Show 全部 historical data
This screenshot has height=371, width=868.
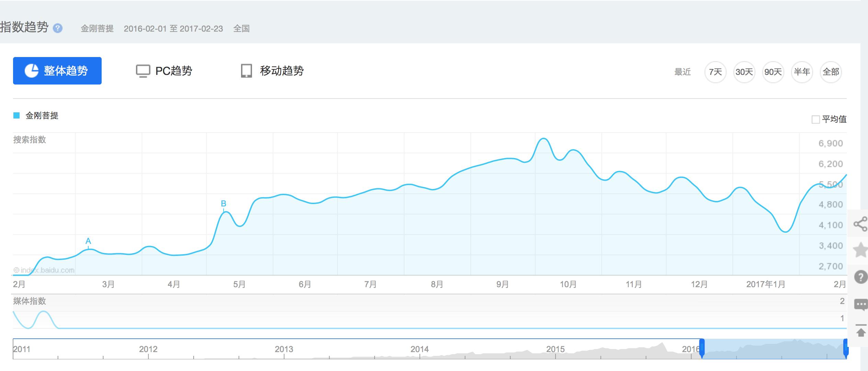point(831,72)
